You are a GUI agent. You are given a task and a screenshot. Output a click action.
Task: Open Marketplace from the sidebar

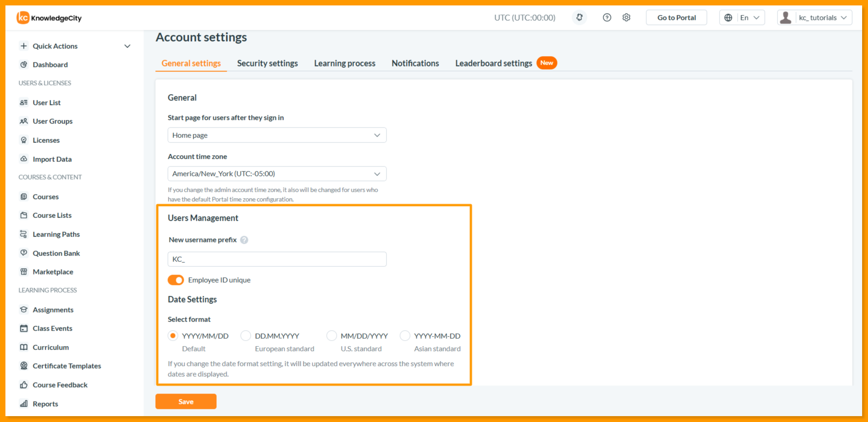pos(53,272)
